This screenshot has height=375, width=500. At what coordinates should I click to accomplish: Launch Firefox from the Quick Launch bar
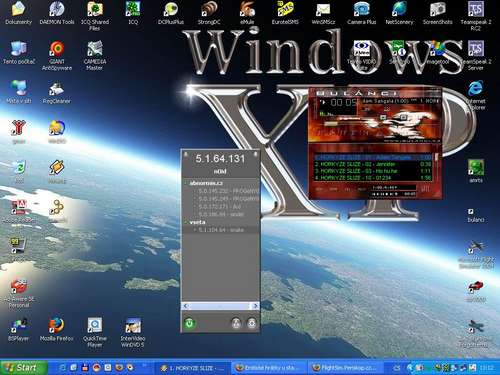pyautogui.click(x=119, y=368)
